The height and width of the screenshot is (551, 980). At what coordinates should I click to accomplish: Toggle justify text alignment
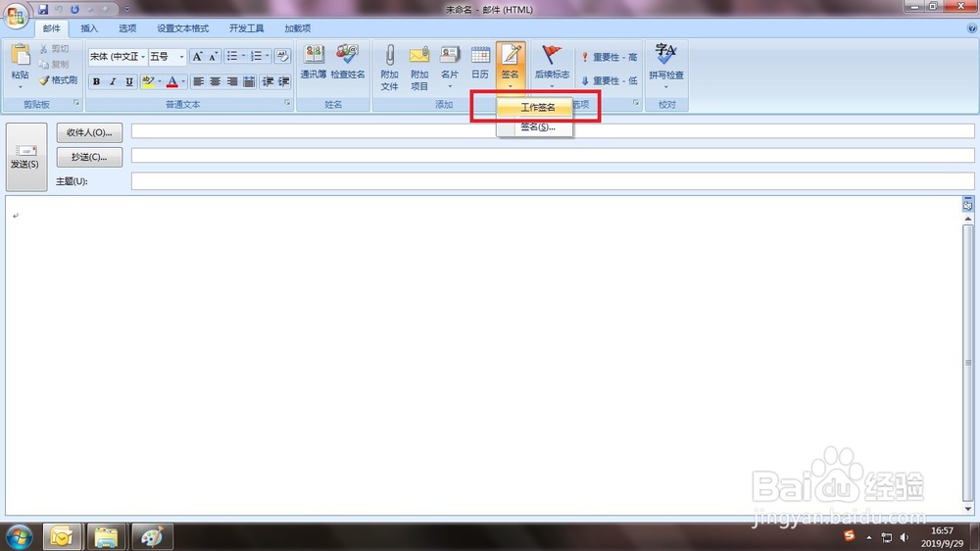click(249, 81)
